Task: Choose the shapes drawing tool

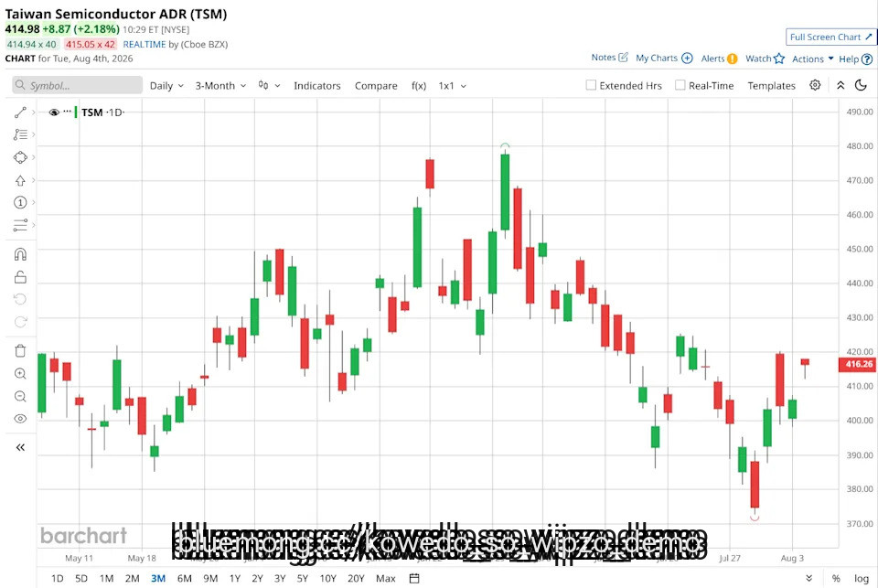Action: [20, 157]
